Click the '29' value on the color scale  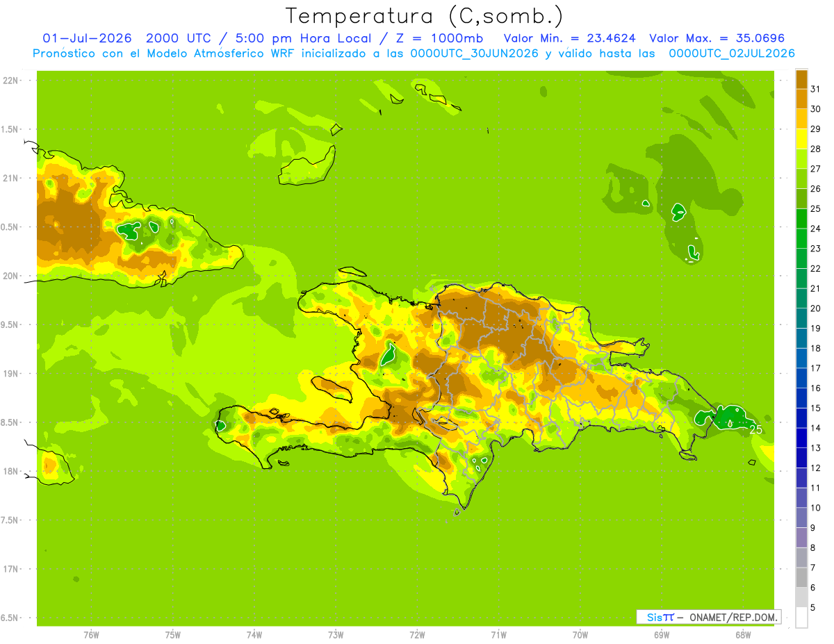pos(815,129)
